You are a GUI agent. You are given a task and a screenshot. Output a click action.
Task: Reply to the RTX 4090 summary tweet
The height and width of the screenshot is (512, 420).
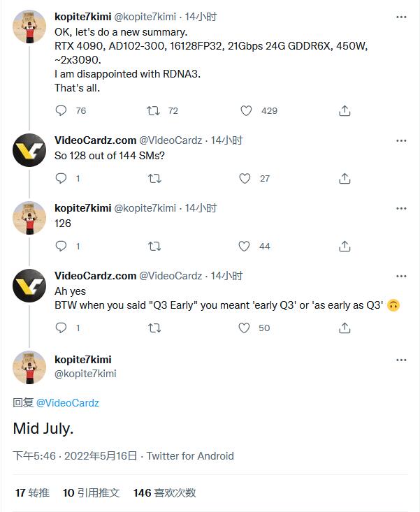[61, 110]
